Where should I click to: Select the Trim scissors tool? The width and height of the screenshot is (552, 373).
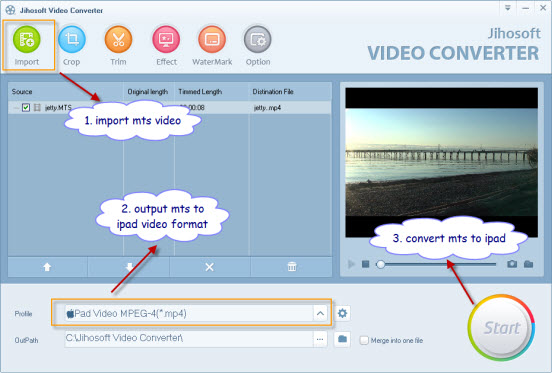tap(118, 39)
